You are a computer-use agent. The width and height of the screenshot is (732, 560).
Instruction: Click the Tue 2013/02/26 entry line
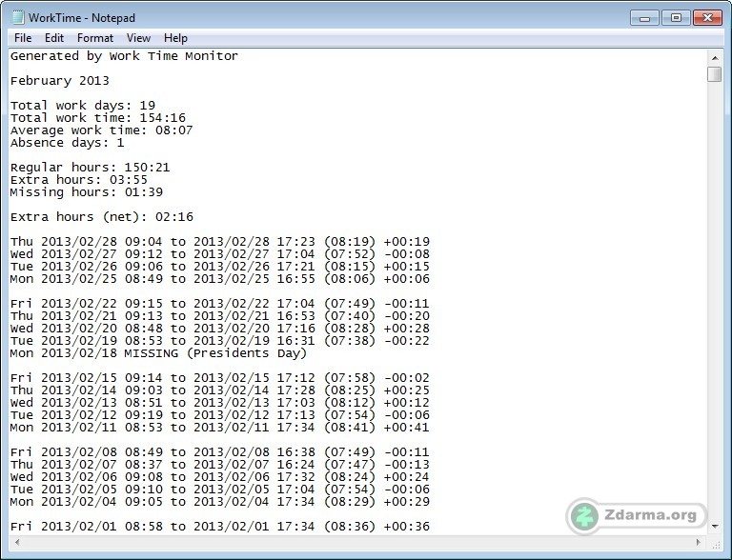(x=220, y=267)
